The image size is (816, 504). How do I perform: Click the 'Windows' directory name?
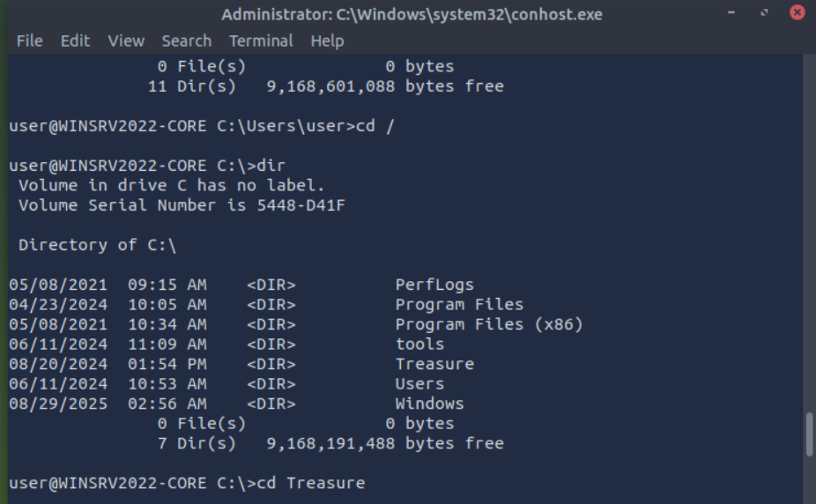point(429,404)
